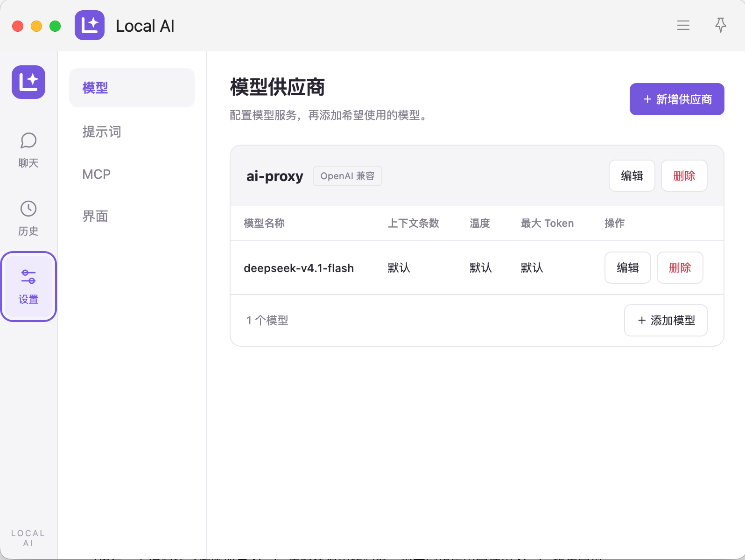This screenshot has width=745, height=560.
Task: Open the 聊天 chat sidebar item
Action: click(x=28, y=150)
